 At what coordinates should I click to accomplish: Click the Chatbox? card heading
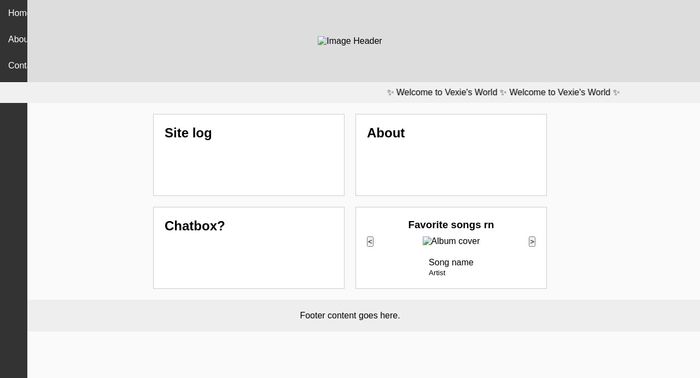point(195,226)
